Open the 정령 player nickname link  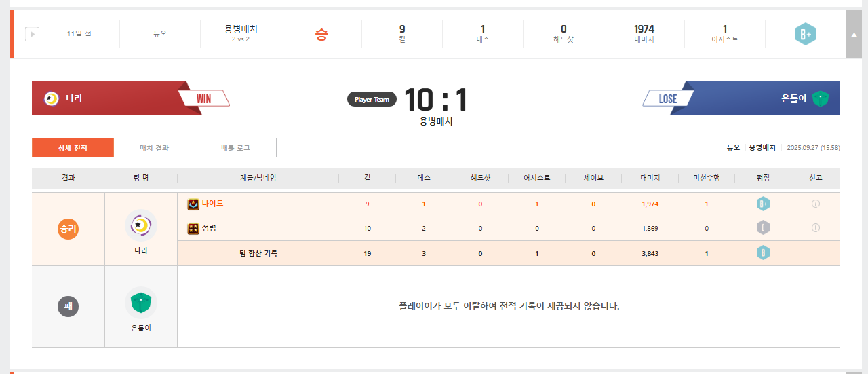click(x=209, y=228)
